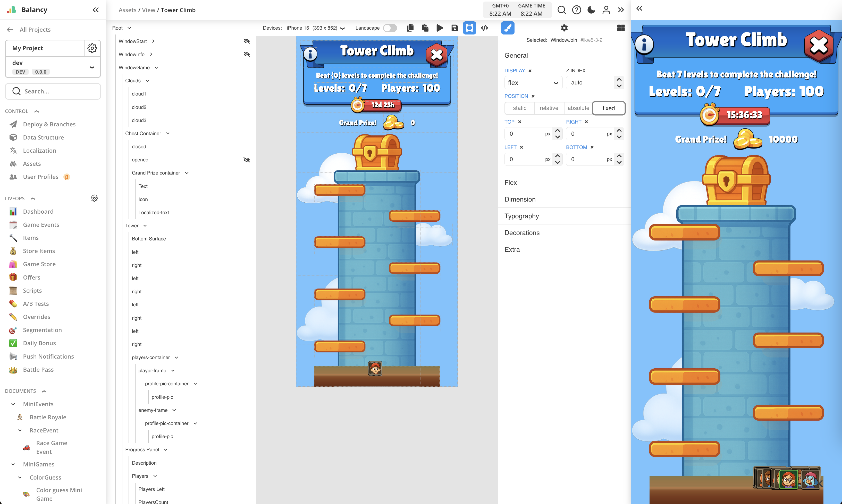Toggle the outline frame tool icon

click(469, 28)
